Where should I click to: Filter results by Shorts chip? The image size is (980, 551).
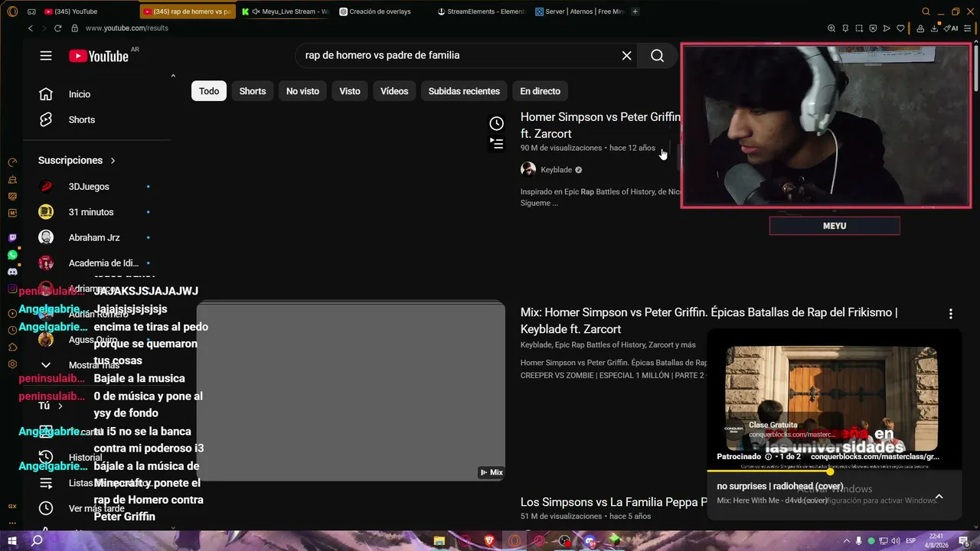pyautogui.click(x=253, y=91)
